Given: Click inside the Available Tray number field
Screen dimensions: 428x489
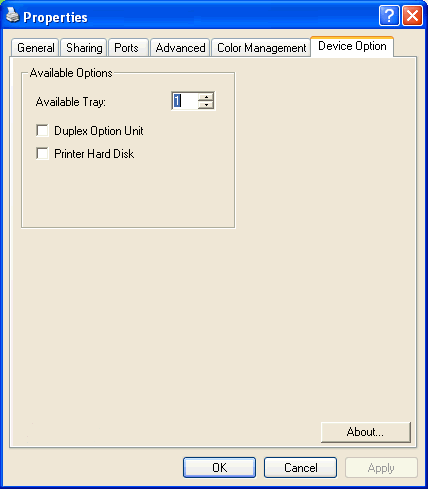Looking at the screenshot, I should pos(185,101).
